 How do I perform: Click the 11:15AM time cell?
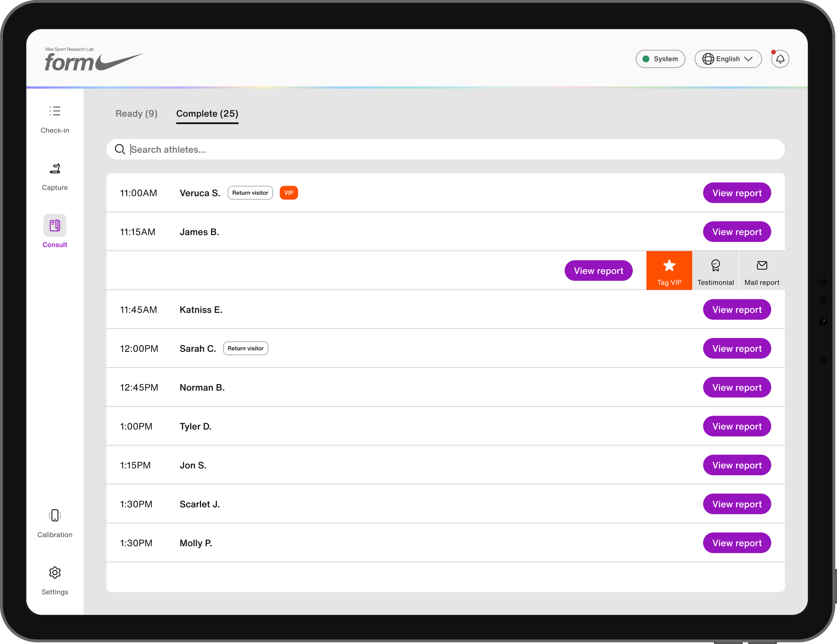[138, 232]
